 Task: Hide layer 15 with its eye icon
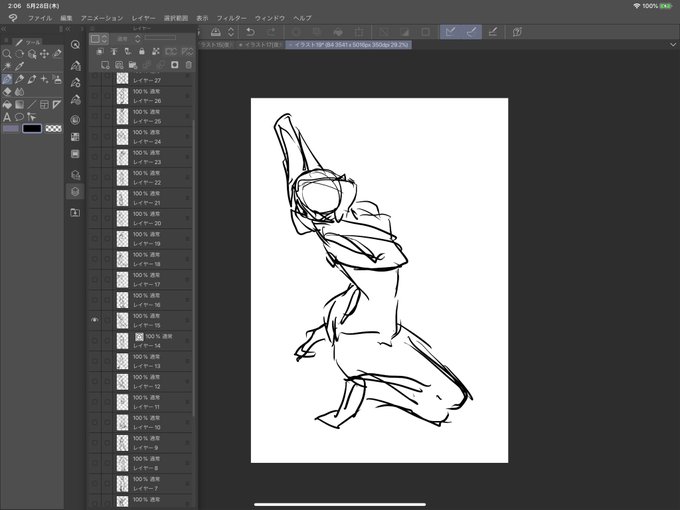pos(95,320)
